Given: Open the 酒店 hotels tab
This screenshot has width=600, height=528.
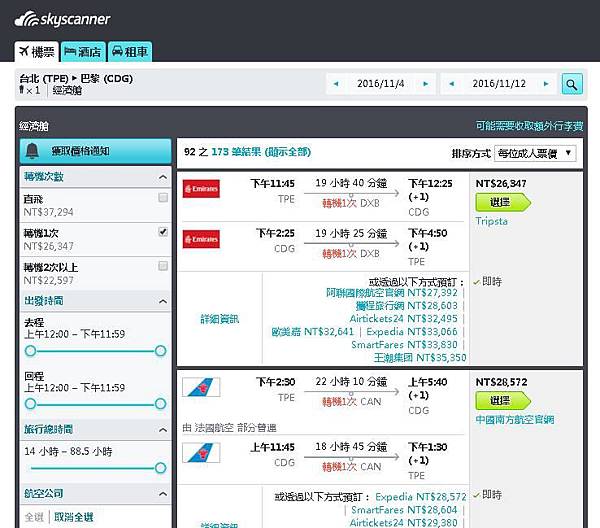Looking at the screenshot, I should [83, 52].
